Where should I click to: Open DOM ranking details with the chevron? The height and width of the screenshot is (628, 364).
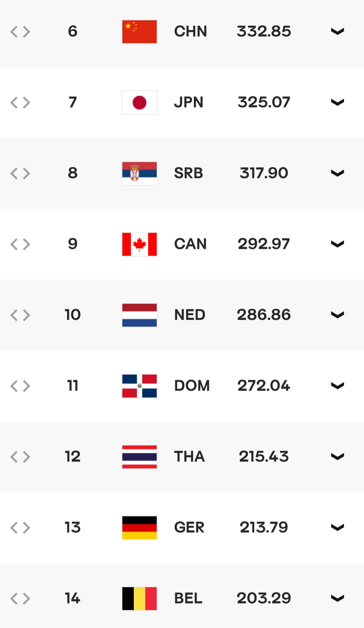[x=337, y=386]
